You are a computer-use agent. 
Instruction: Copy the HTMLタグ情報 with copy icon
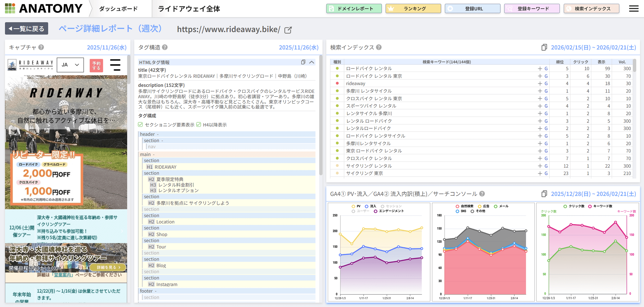tap(303, 62)
